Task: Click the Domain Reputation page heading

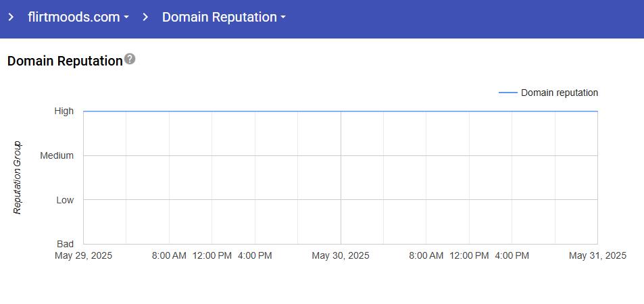Action: (64, 61)
